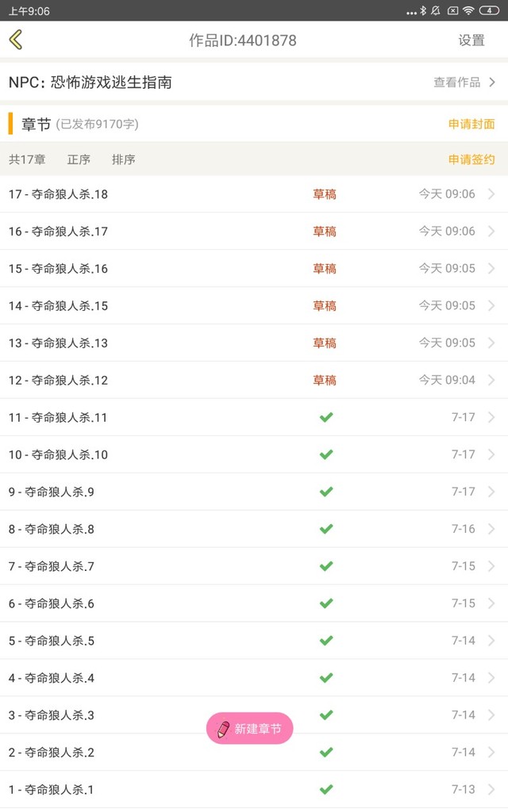
Task: Open published chapter 6 夺命狼人杀.6
Action: coord(52,603)
